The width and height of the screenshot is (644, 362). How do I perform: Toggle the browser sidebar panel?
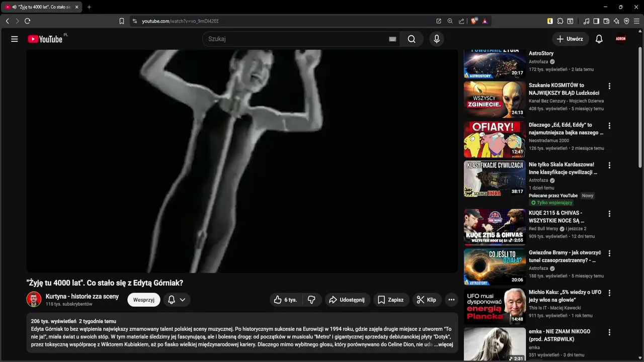(596, 21)
